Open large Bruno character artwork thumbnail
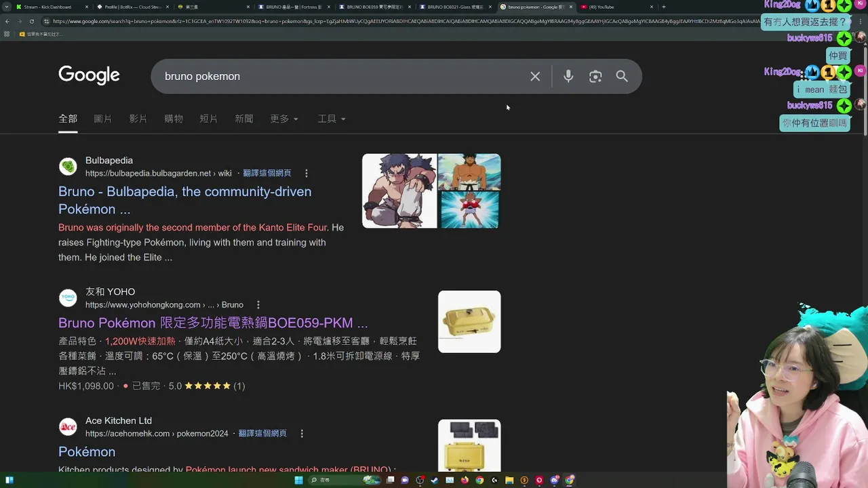Screen dimensions: 868x488 [399, 191]
